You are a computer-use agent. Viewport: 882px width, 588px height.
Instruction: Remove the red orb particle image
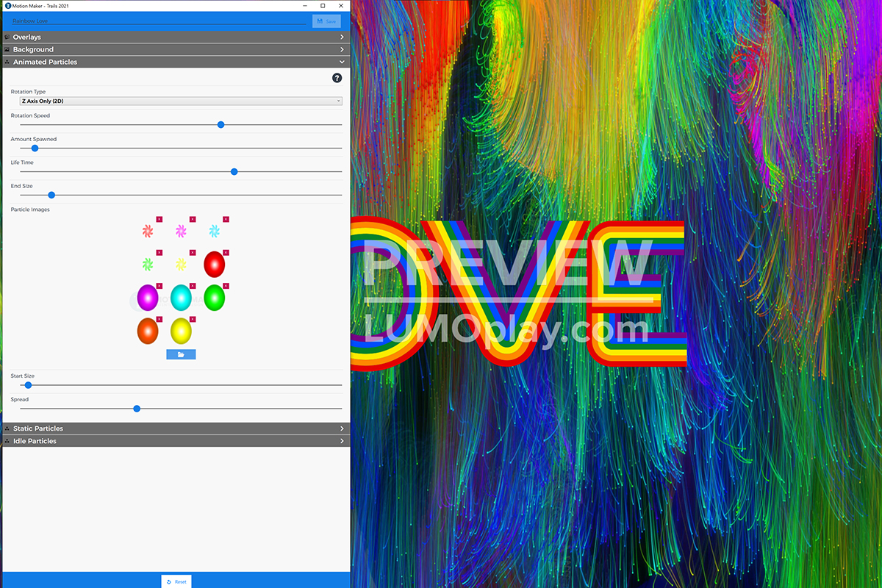tap(226, 252)
